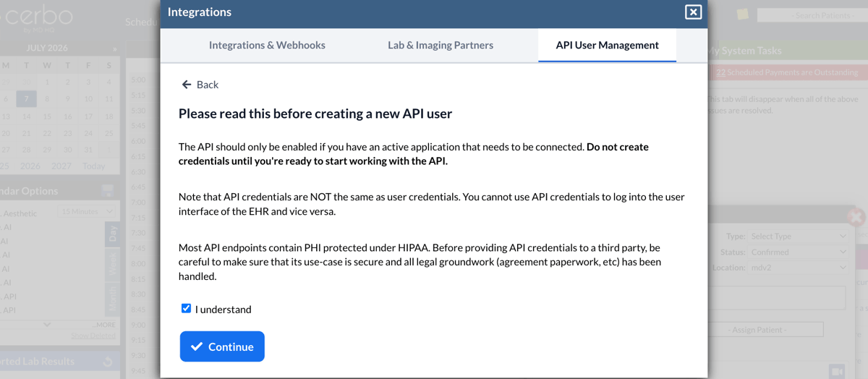The height and width of the screenshot is (379, 868).
Task: Go to next month with calendar arrow
Action: coord(114,48)
